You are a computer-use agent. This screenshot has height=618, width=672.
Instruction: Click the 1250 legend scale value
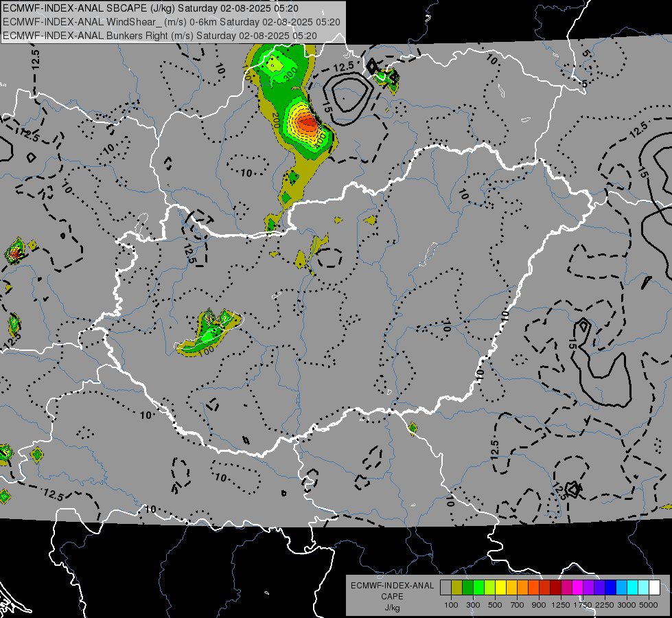tap(561, 605)
